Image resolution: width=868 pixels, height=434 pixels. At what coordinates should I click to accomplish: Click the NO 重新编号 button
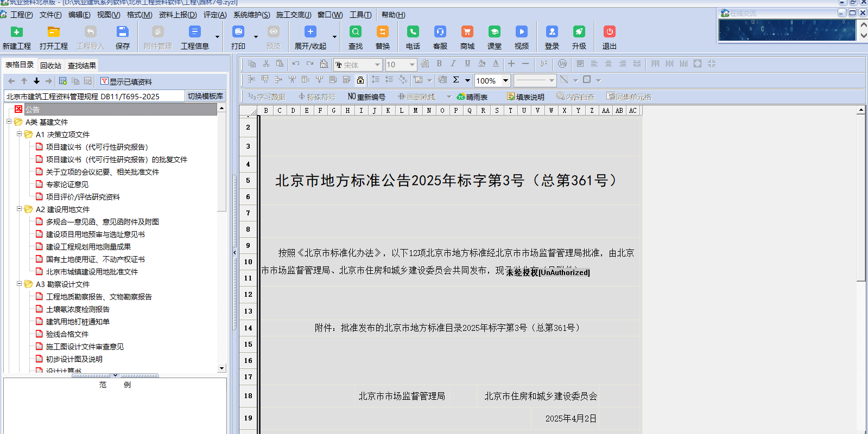pos(366,97)
